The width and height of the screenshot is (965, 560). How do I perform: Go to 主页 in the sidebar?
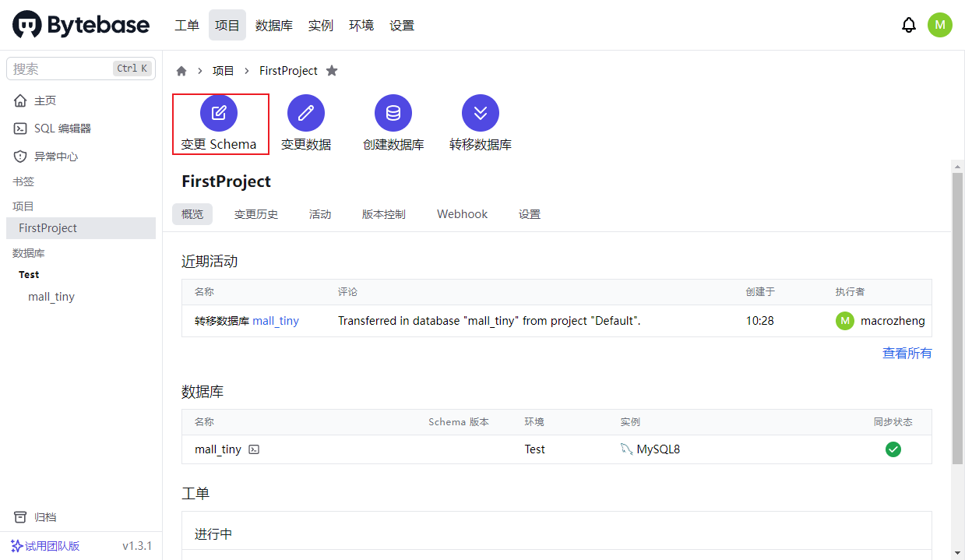tap(81, 101)
